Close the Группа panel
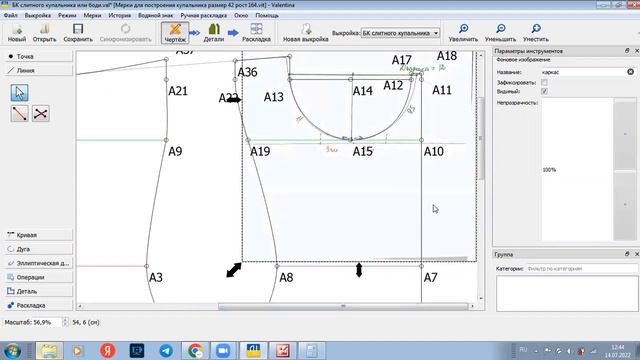640x360 pixels. (636, 254)
